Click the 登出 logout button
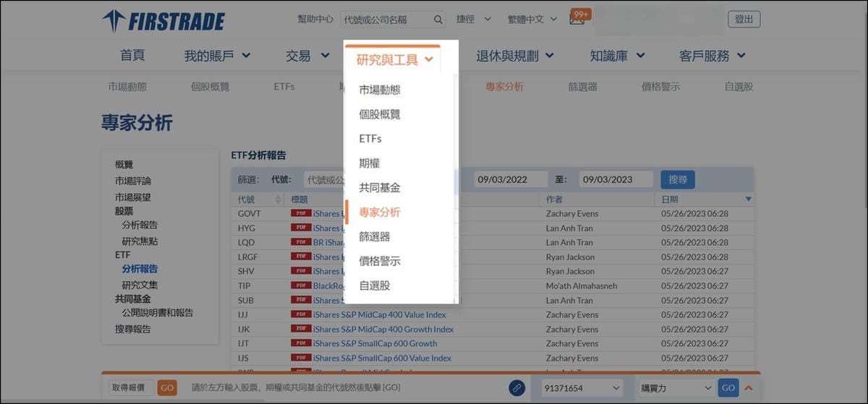Image resolution: width=868 pixels, height=404 pixels. click(x=744, y=20)
